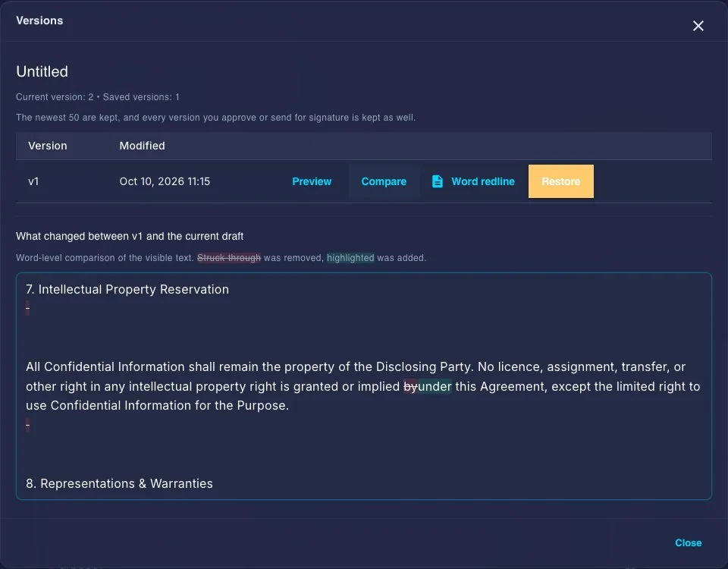This screenshot has width=728, height=569.
Task: Click the 'newest 50 are kept' note
Action: [x=215, y=118]
